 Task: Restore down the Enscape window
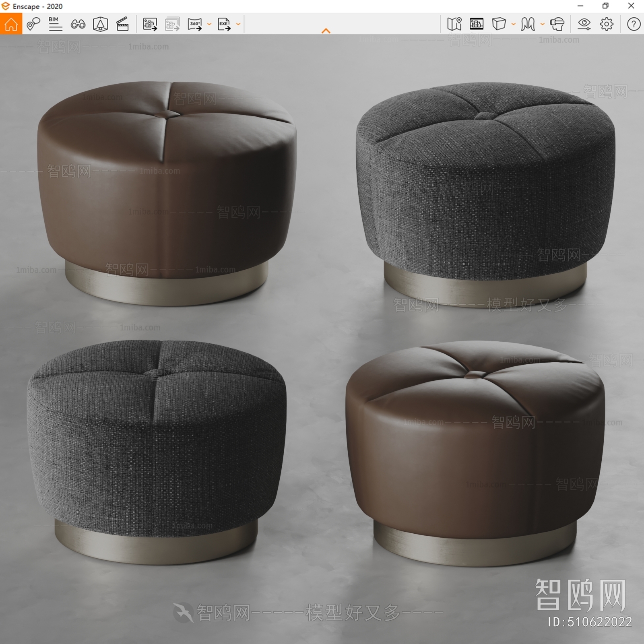[x=605, y=6]
